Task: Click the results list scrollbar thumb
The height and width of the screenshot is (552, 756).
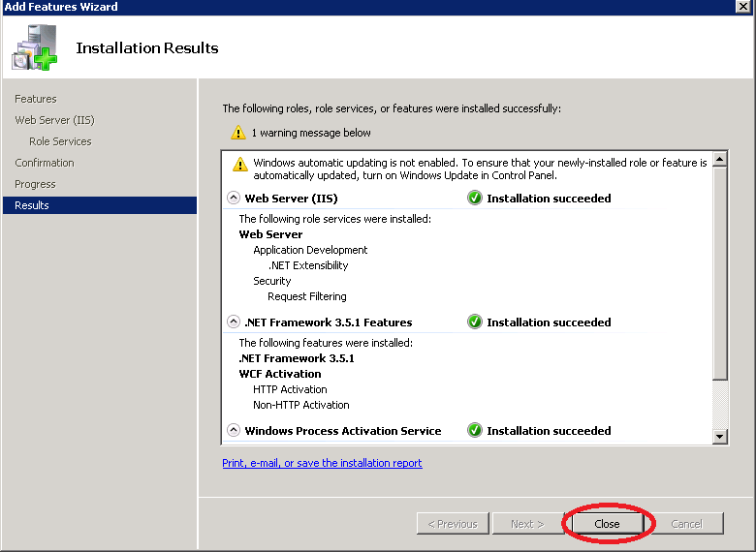Action: [x=720, y=273]
